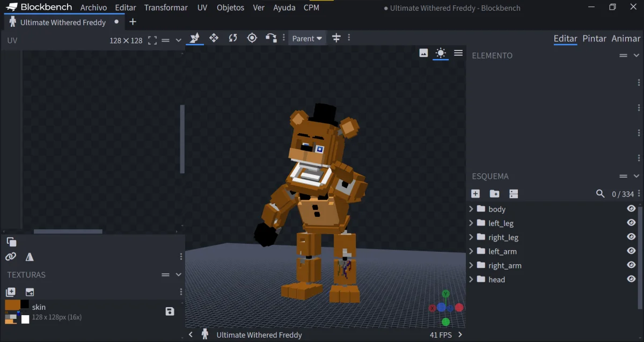Viewport: 644px width, 342px height.
Task: Expand the right_arm group
Action: pyautogui.click(x=471, y=265)
